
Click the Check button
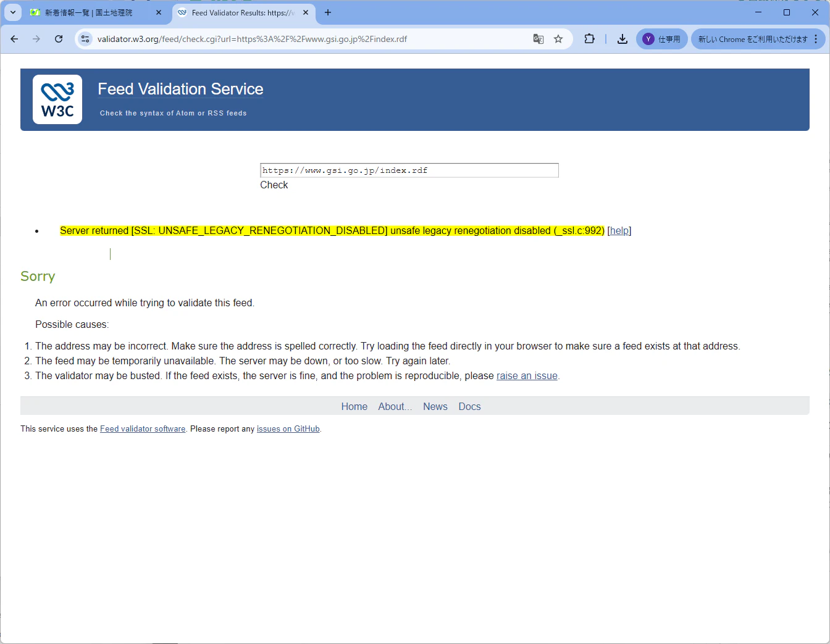pyautogui.click(x=274, y=185)
